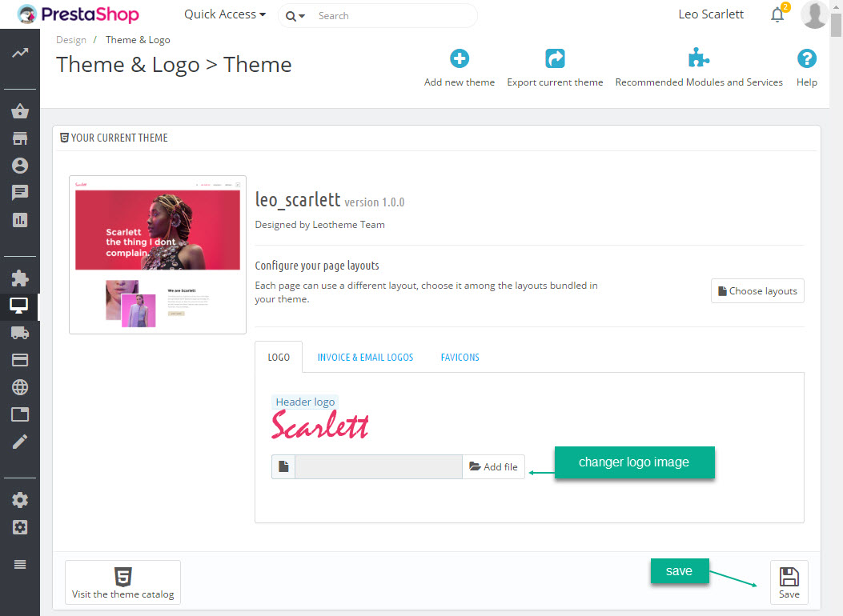
Task: Open the Payment card icon in sidebar
Action: tap(20, 360)
